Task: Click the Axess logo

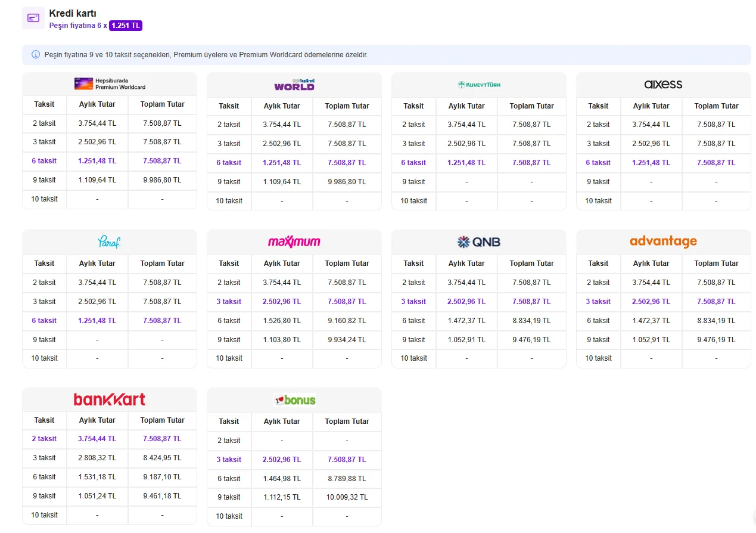Action: [663, 85]
